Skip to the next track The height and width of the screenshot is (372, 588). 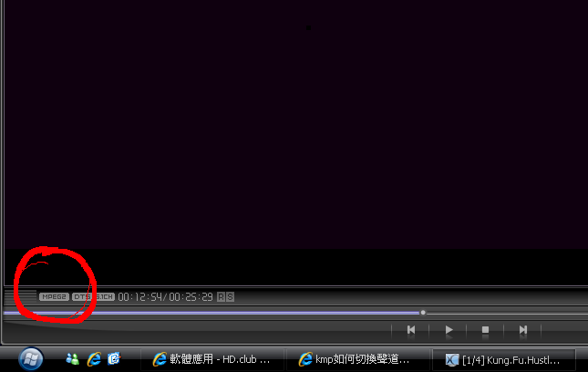click(x=523, y=330)
